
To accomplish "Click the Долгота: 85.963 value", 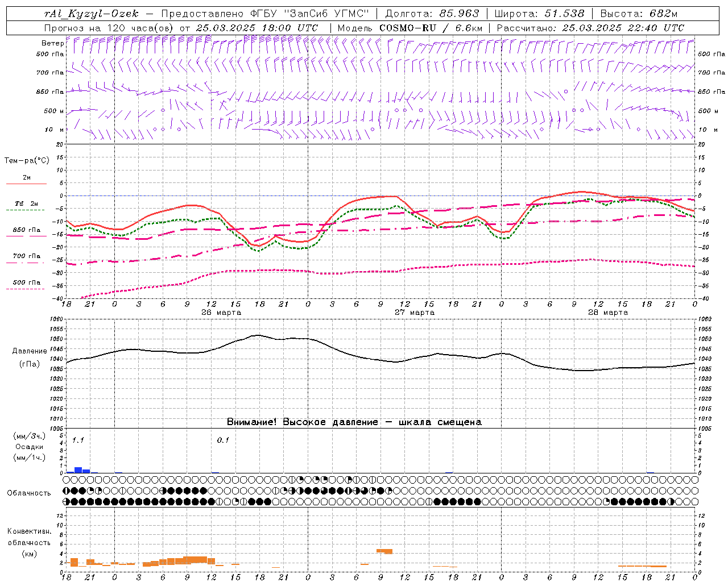I will pos(432,14).
